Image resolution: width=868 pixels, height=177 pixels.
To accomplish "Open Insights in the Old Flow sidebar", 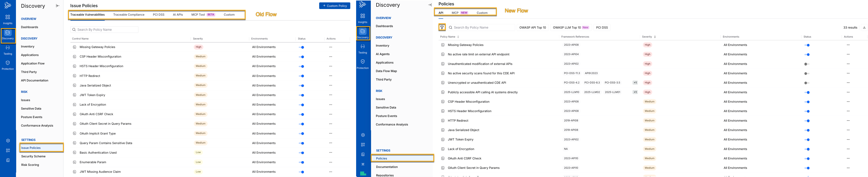I will click(x=8, y=20).
